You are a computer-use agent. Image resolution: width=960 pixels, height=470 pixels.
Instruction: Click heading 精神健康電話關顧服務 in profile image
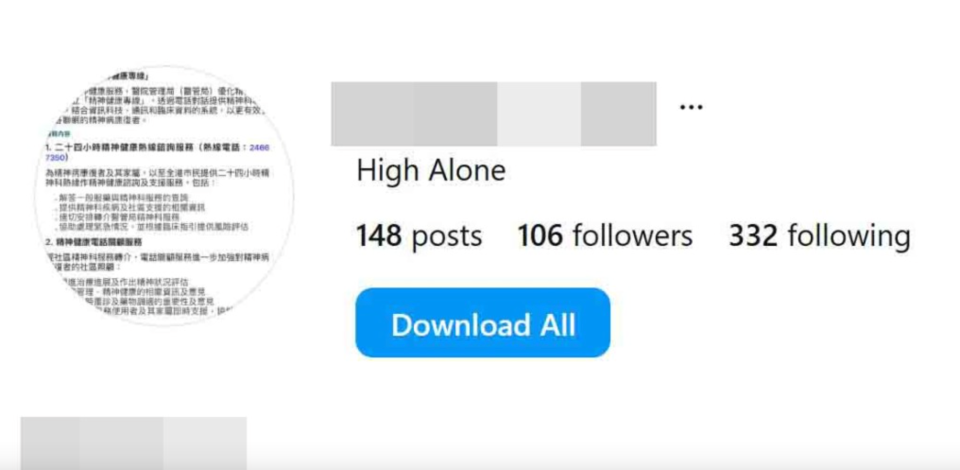pyautogui.click(x=99, y=242)
